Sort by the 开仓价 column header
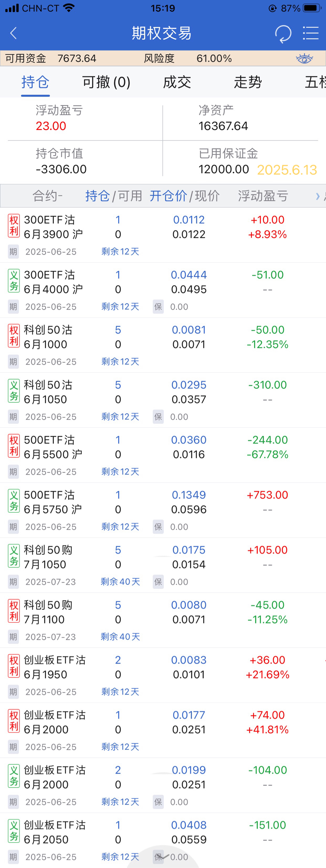Image resolution: width=326 pixels, height=868 pixels. pyautogui.click(x=168, y=196)
